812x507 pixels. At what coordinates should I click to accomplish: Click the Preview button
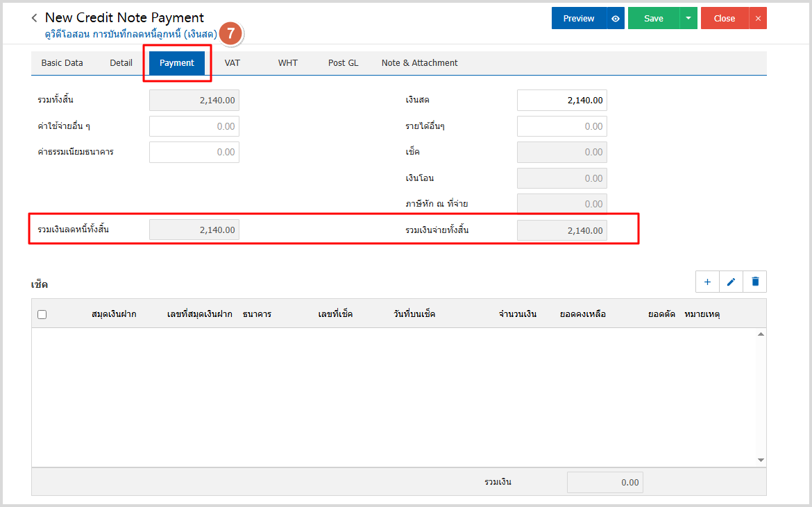point(578,19)
